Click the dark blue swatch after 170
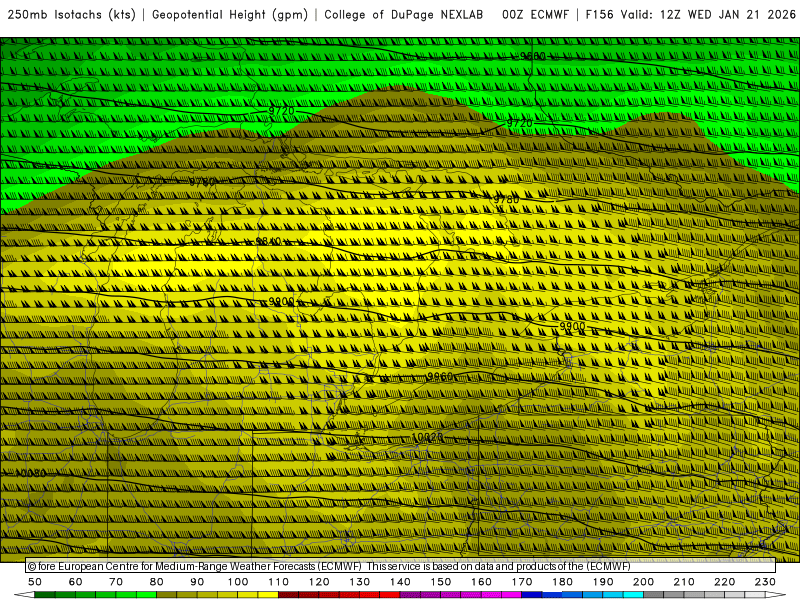Image resolution: width=800 pixels, height=600 pixels. pyautogui.click(x=532, y=595)
